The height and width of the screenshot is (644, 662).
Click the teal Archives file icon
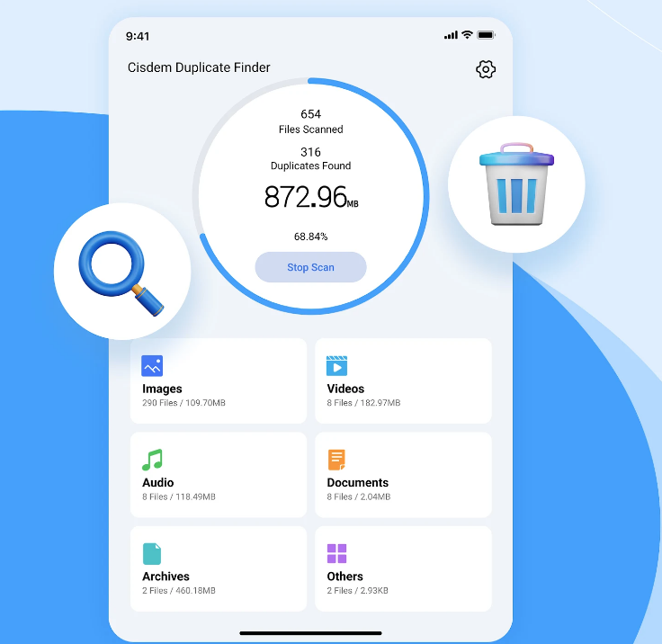[x=152, y=554]
